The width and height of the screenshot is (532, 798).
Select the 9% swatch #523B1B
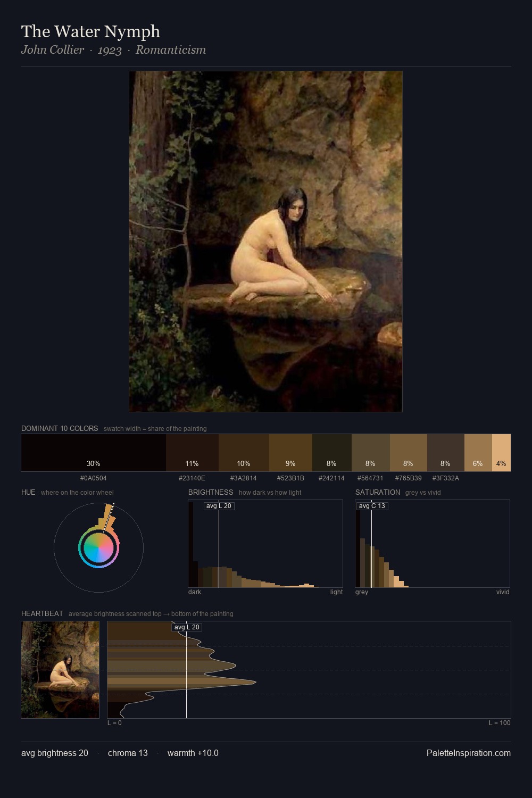pyautogui.click(x=290, y=453)
